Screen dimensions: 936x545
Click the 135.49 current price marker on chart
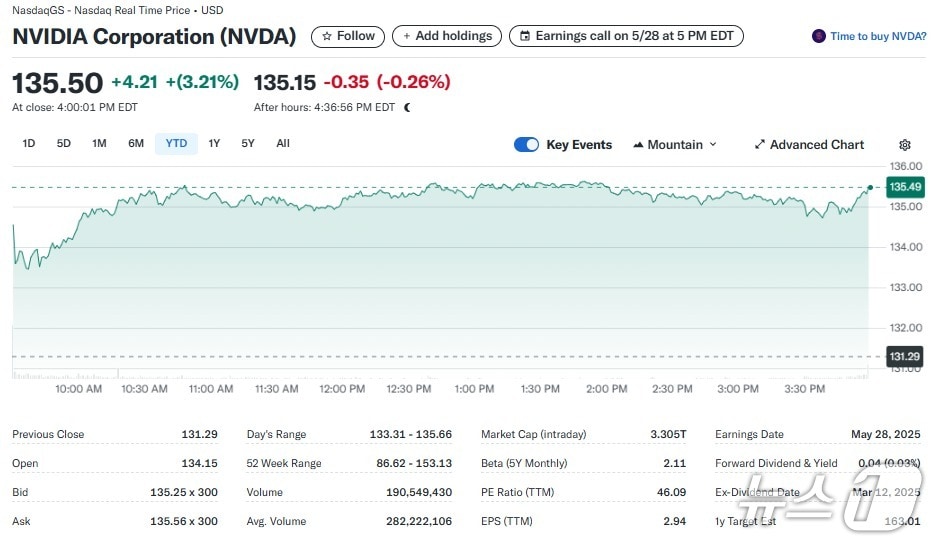click(x=904, y=187)
